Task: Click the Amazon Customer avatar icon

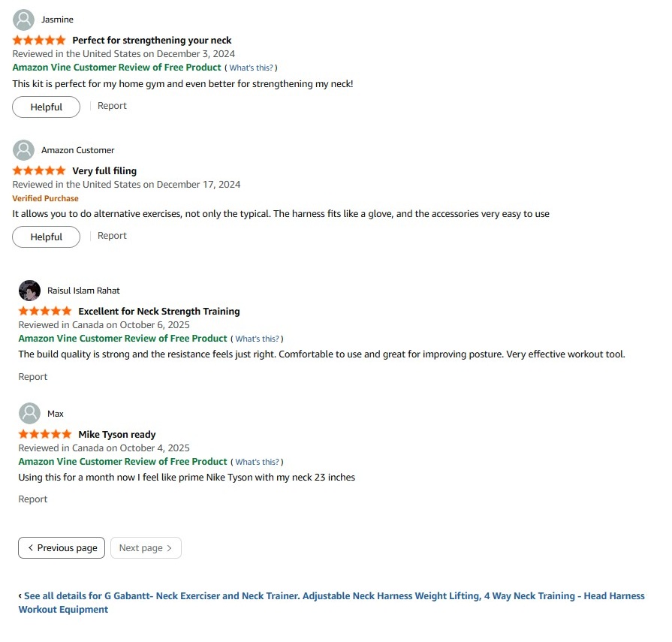Action: coord(24,150)
